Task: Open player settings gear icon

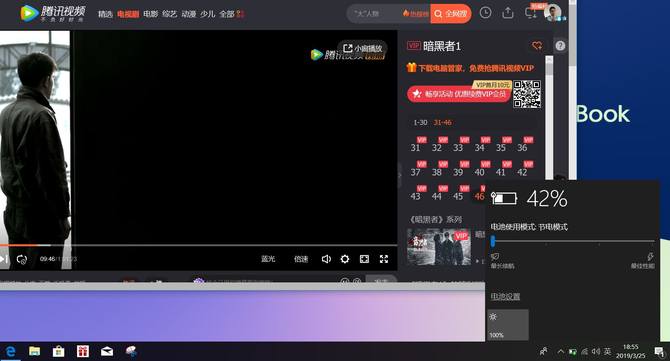Action: [x=345, y=259]
